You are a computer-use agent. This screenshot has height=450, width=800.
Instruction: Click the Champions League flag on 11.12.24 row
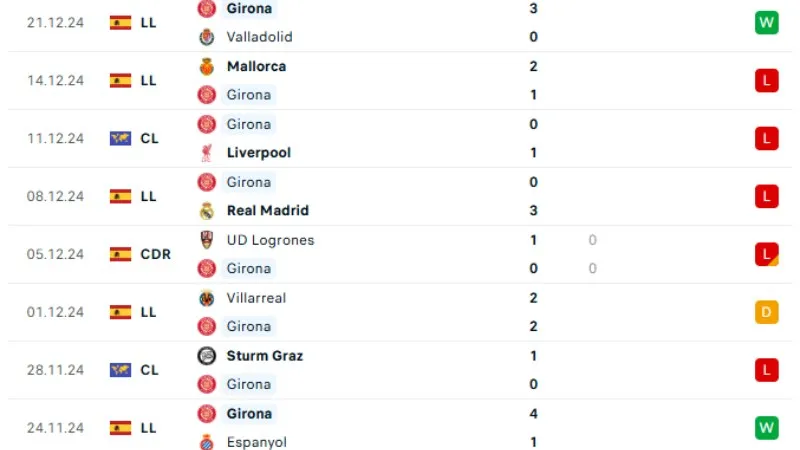click(120, 139)
